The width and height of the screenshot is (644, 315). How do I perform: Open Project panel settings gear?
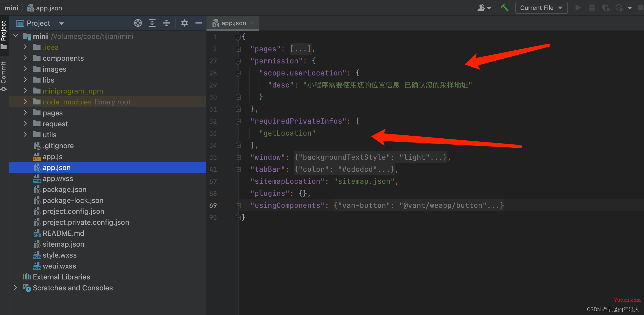185,23
